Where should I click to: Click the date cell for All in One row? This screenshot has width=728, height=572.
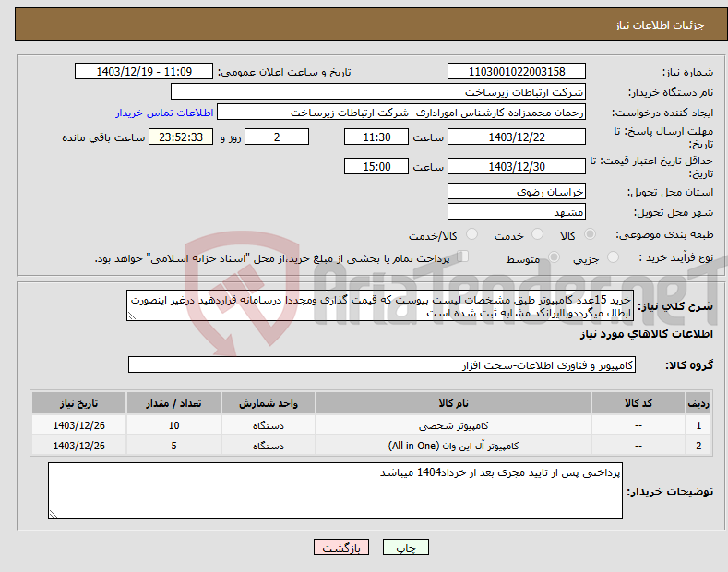point(79,446)
